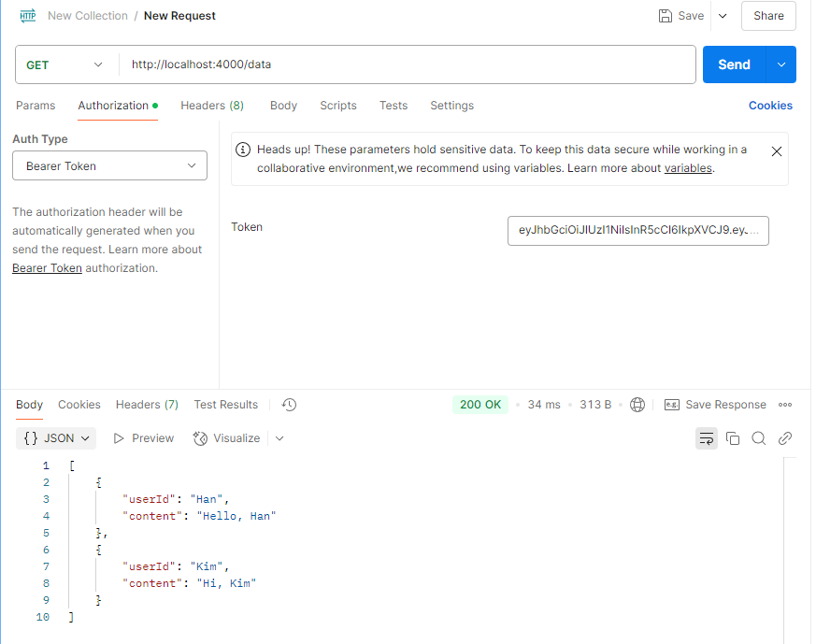Viewport: 816px width, 644px height.
Task: Switch to the Scripts tab
Action: pyautogui.click(x=337, y=106)
